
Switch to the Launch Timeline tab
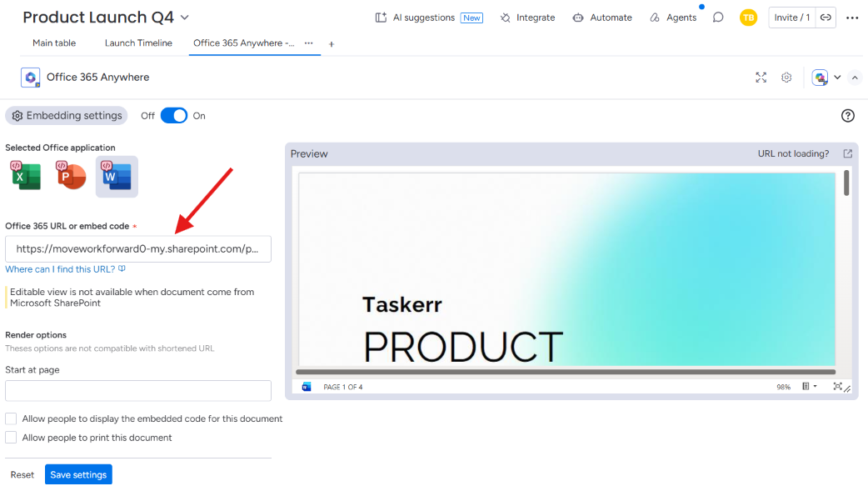pyautogui.click(x=138, y=43)
